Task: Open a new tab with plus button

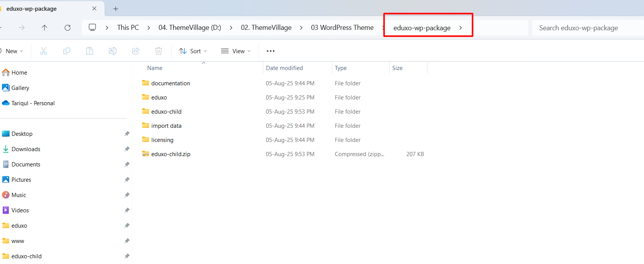Action: pyautogui.click(x=116, y=8)
